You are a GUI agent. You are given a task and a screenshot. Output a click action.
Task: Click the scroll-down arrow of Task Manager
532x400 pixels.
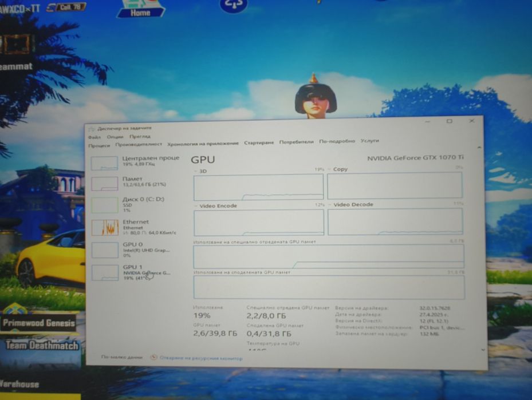pos(483,350)
